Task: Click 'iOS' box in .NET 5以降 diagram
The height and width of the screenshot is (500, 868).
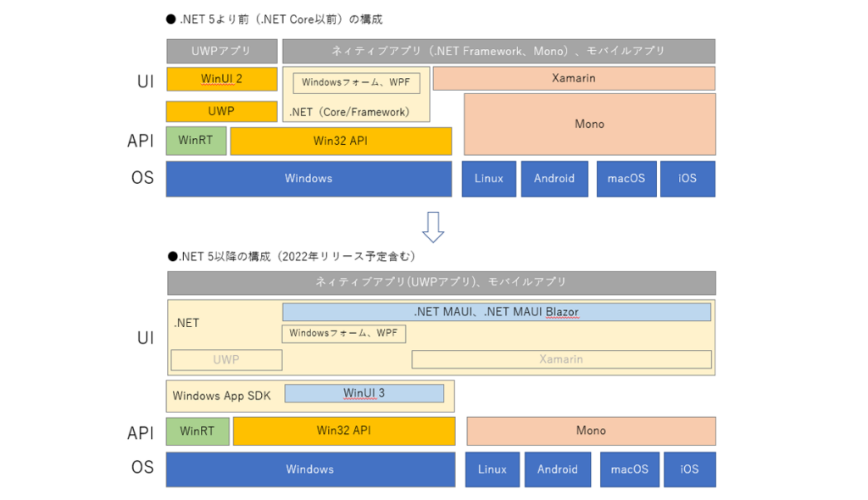Action: coord(690,470)
